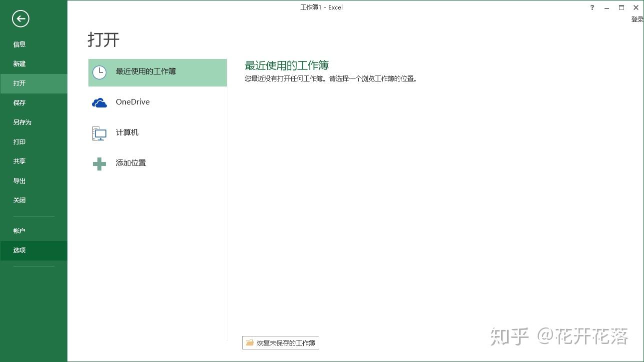
Task: Click the 登录 sign-in link
Action: 637,19
